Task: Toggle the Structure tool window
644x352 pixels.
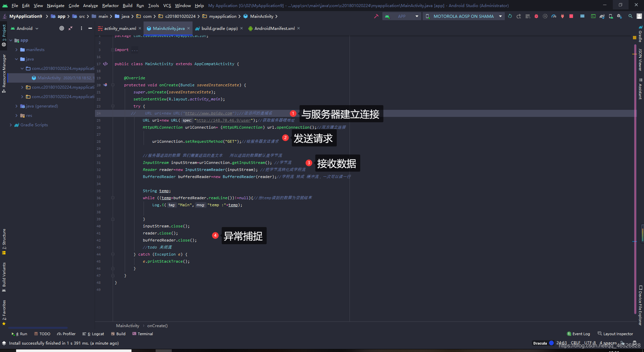Action: [x=4, y=242]
